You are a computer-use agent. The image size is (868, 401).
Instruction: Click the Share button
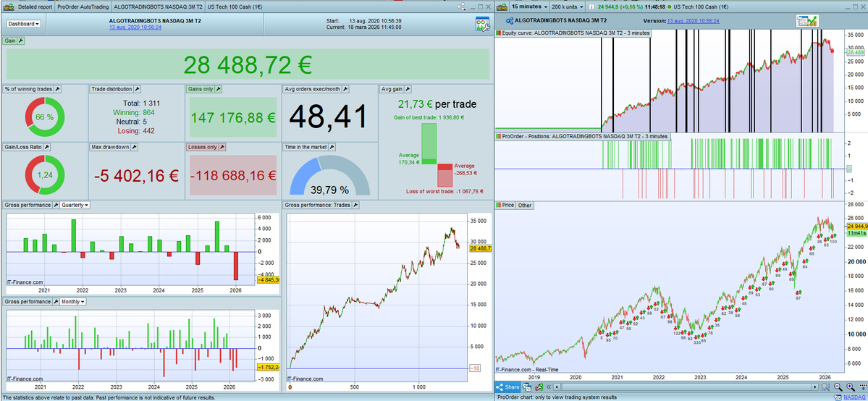click(x=507, y=387)
